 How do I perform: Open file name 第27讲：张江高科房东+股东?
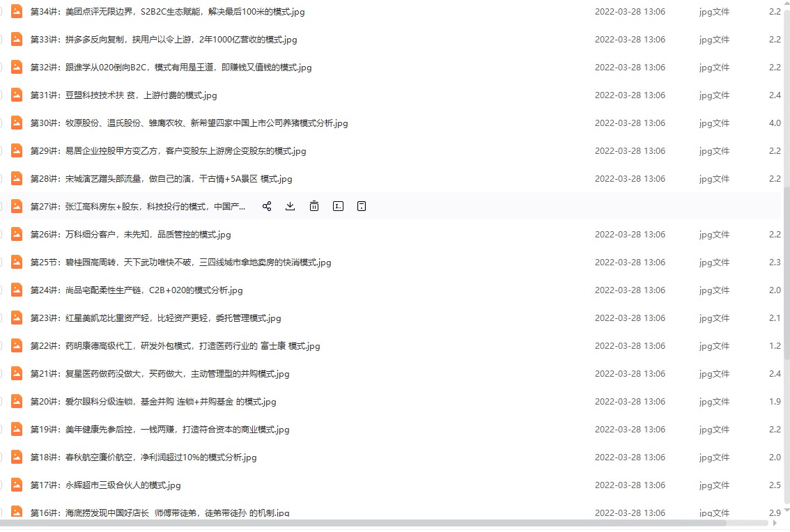coord(137,207)
